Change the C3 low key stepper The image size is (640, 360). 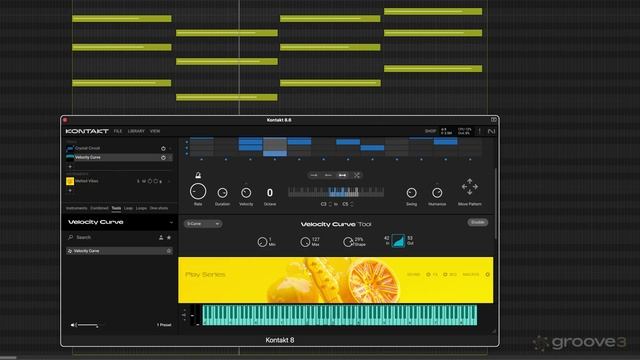point(331,204)
